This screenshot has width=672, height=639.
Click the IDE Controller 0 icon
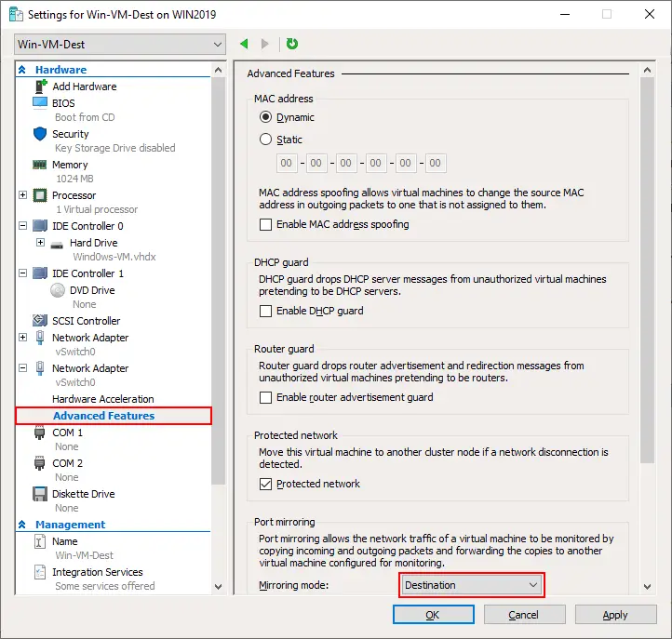(x=40, y=226)
